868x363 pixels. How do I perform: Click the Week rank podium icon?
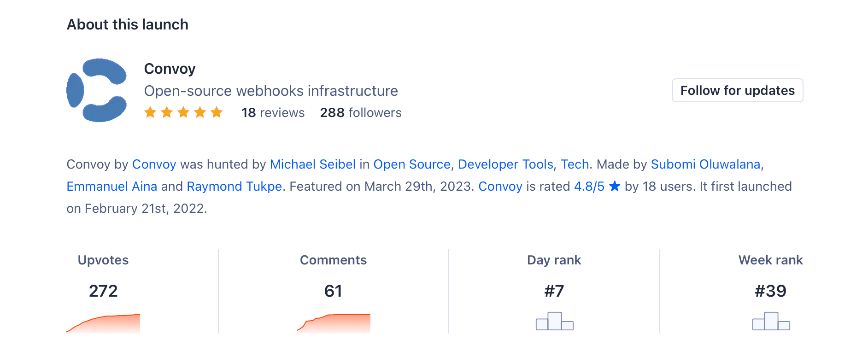pyautogui.click(x=771, y=321)
